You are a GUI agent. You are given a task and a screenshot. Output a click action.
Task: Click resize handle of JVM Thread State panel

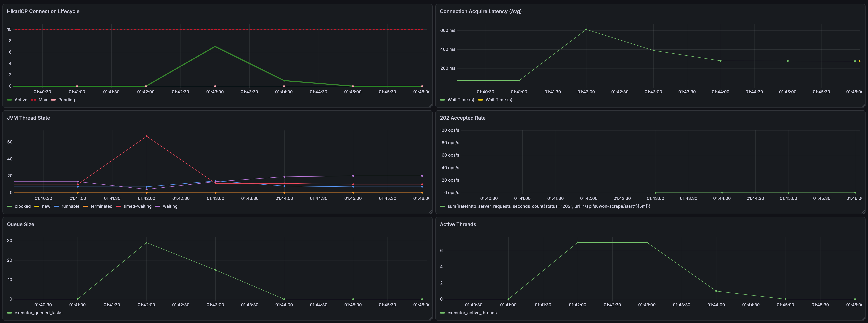pos(430,212)
